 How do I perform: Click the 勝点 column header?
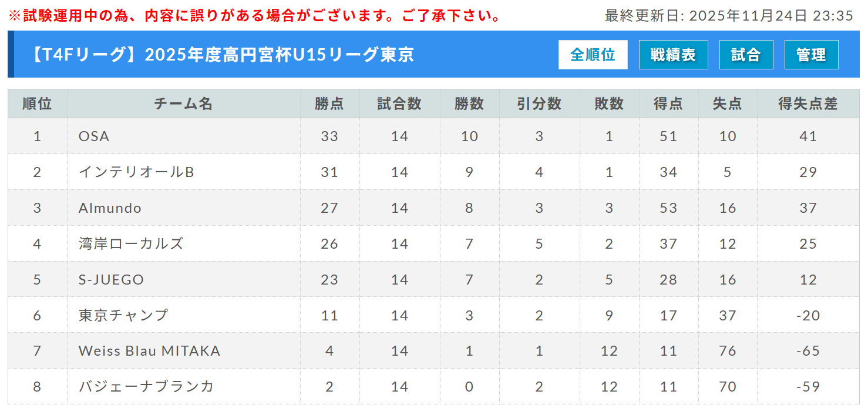click(329, 104)
